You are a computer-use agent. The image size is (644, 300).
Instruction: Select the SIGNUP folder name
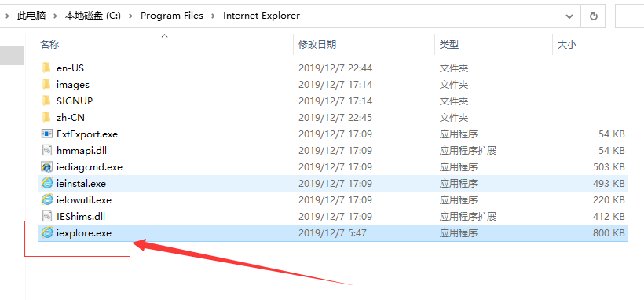(x=75, y=101)
